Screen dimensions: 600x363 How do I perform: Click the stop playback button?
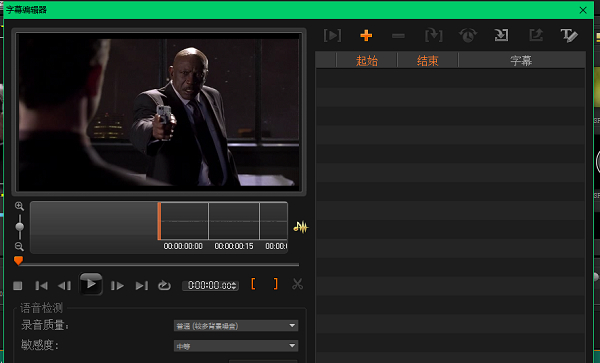click(x=18, y=286)
